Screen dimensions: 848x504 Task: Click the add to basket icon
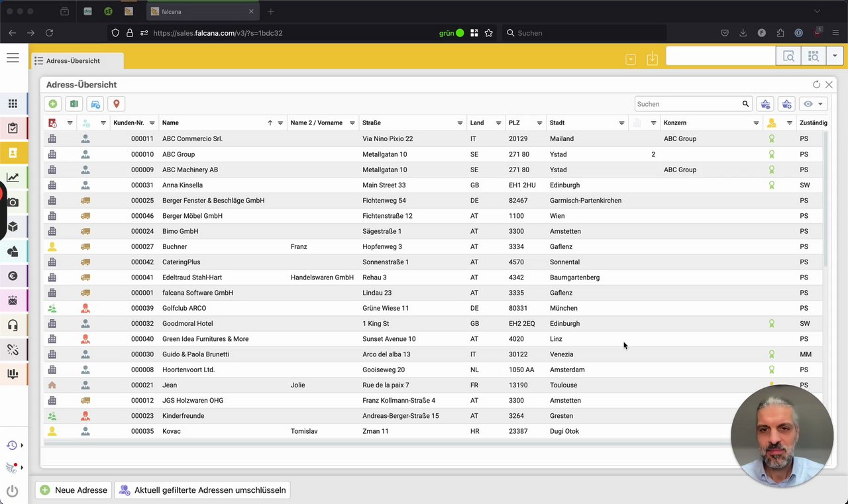click(786, 104)
